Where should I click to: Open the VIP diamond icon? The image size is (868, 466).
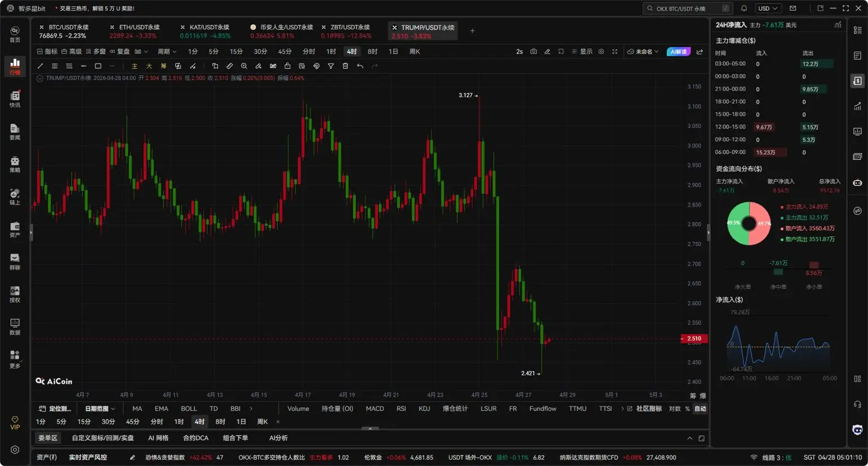15,423
